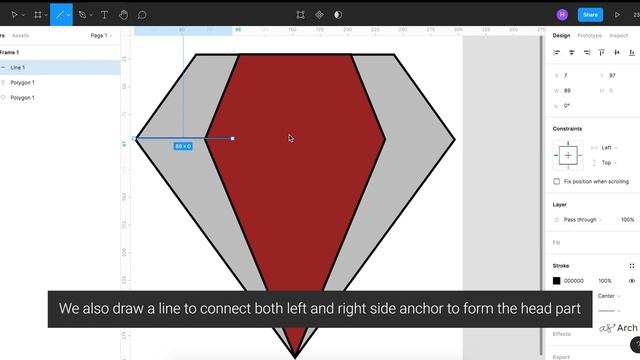
Task: Open the Page 1 dropdown
Action: (x=101, y=36)
